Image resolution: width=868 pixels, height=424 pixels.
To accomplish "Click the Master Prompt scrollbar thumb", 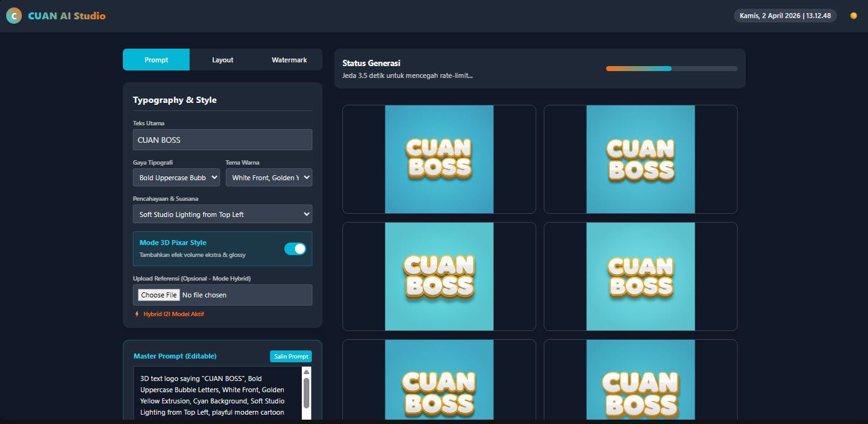I will point(306,392).
